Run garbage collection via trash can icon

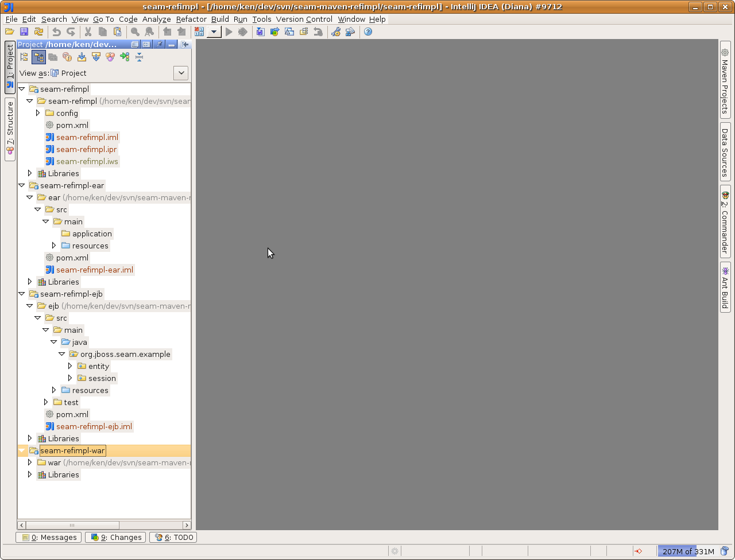tap(725, 551)
